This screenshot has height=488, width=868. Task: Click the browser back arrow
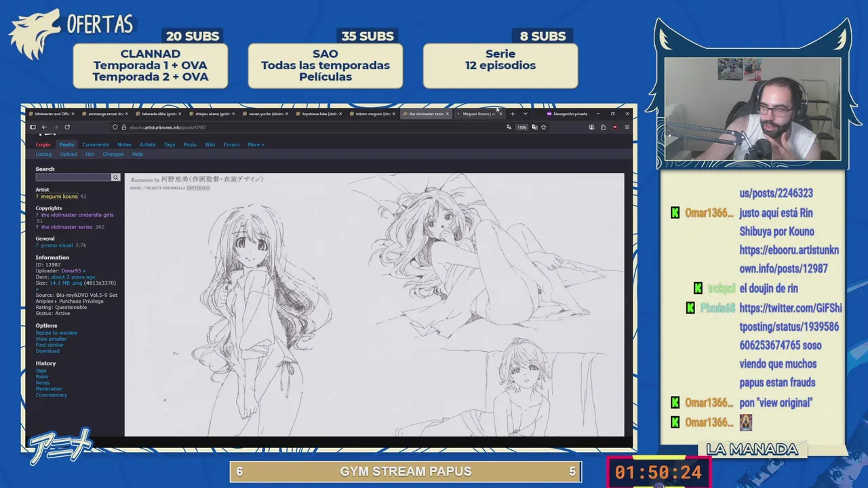click(44, 127)
